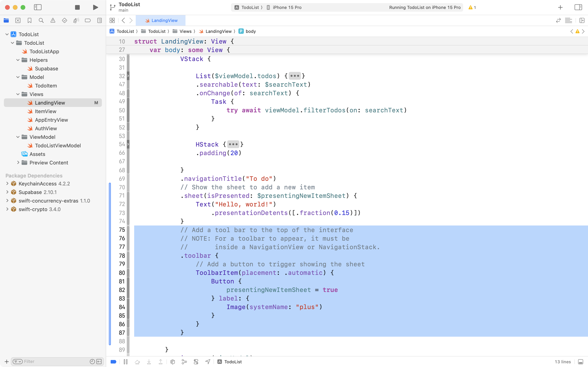588x367 pixels.
Task: Run the TodoList scheme
Action: pyautogui.click(x=95, y=7)
